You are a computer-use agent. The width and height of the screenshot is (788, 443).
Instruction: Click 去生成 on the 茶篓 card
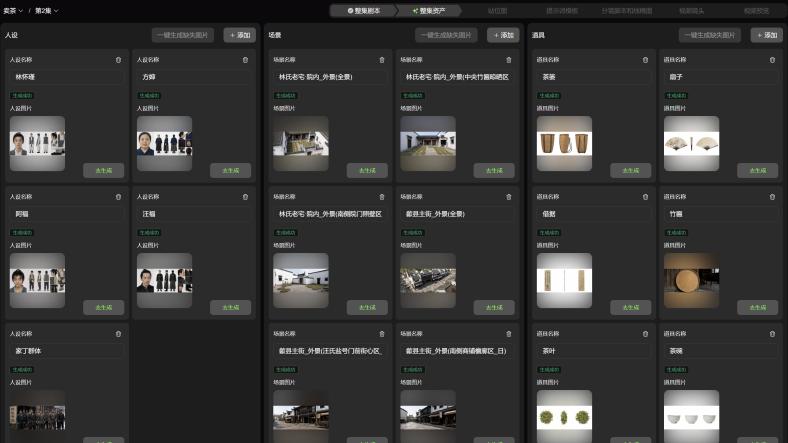tap(631, 171)
